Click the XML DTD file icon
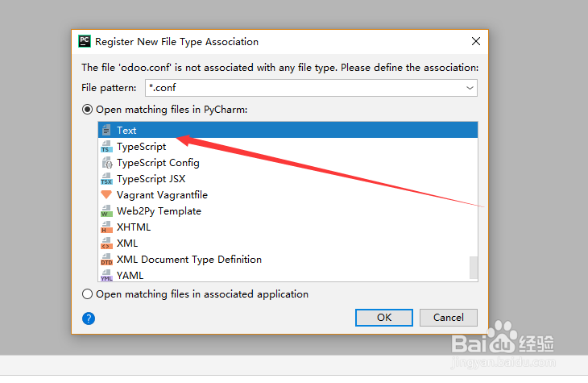588x383 pixels. click(x=106, y=260)
